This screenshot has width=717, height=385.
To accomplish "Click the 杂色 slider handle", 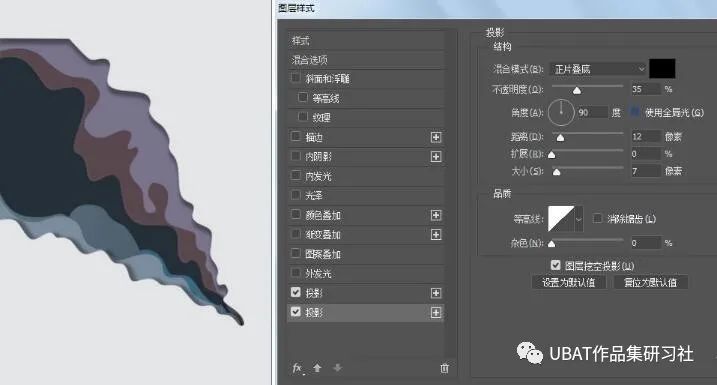I will (552, 244).
